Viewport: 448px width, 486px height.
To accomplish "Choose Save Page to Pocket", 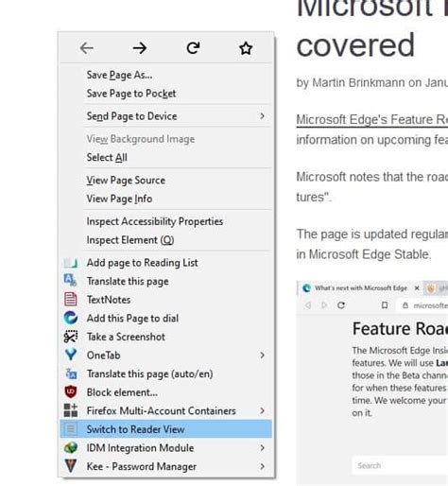I will pos(165,94).
